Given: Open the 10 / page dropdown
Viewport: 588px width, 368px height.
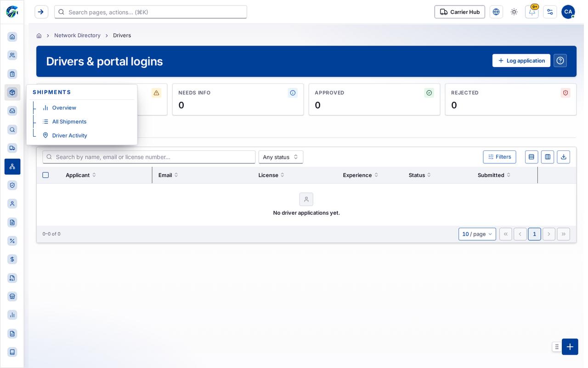Looking at the screenshot, I should point(477,234).
